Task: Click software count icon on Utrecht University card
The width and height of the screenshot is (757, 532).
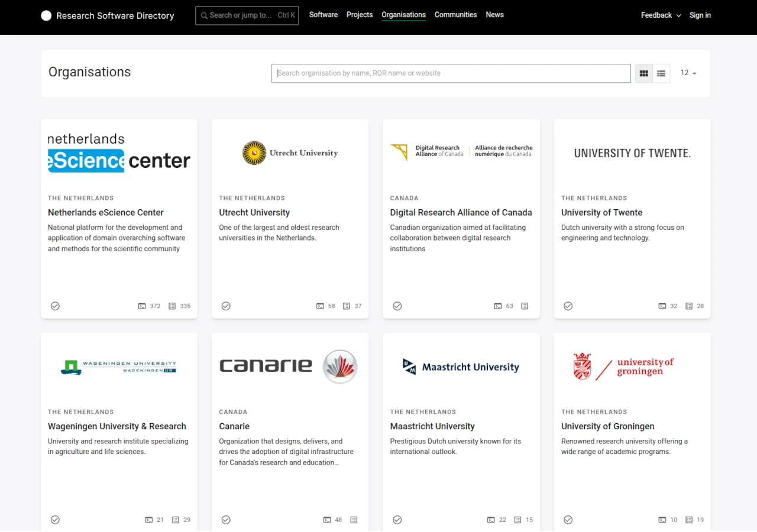Action: [x=320, y=306]
